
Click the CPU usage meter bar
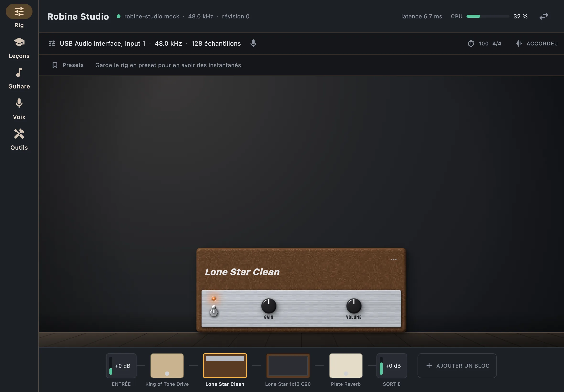488,16
